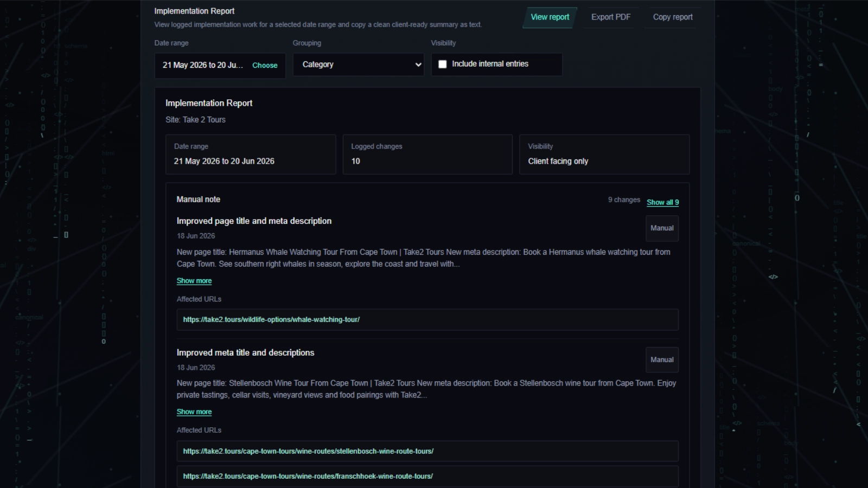Click the date range field showing 21 May 2026
This screenshot has height=488, width=868.
[x=220, y=66]
